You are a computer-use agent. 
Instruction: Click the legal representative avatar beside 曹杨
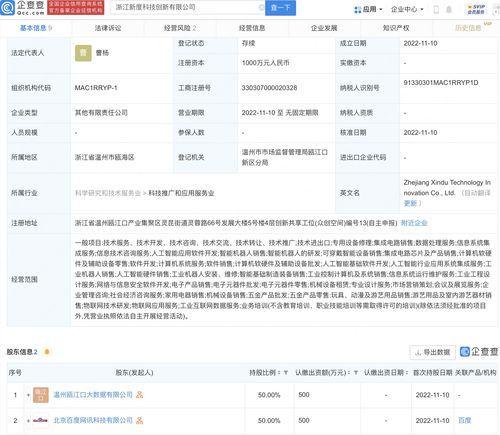(x=83, y=53)
